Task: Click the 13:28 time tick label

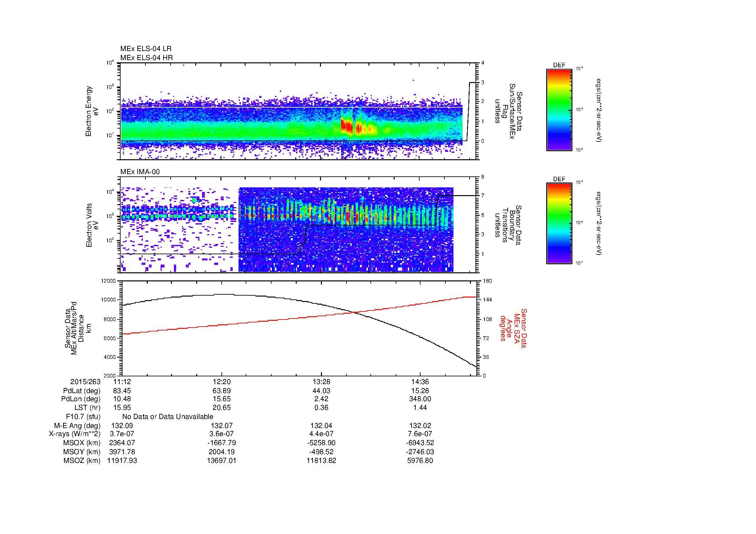Action: coord(321,382)
